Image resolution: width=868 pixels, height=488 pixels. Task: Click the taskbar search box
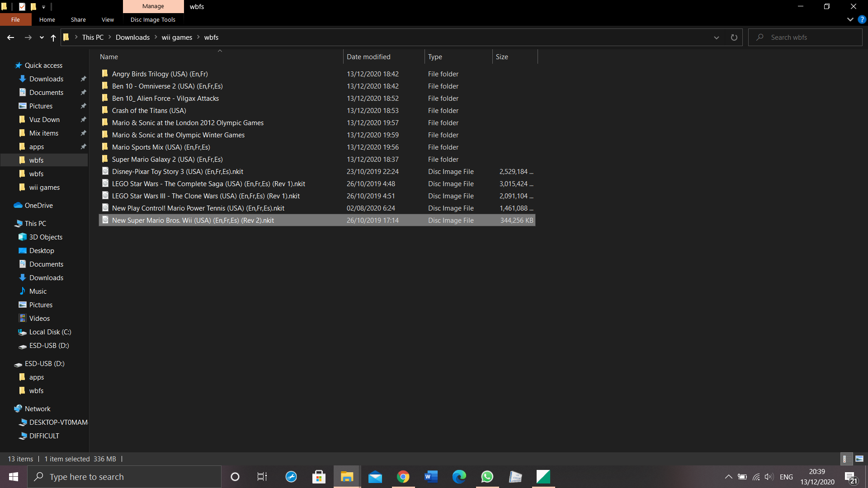[x=124, y=477]
